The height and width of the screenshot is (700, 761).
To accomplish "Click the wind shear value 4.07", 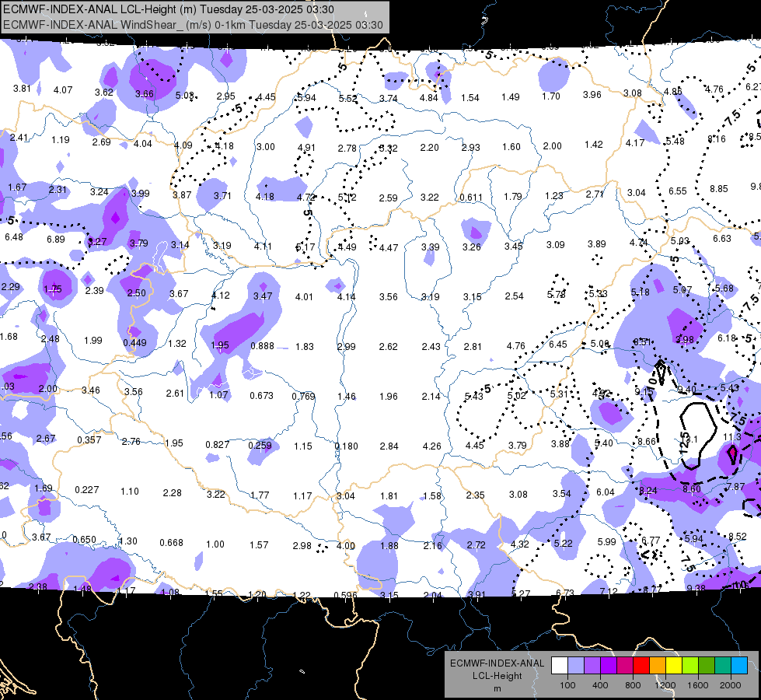I will 63,90.
